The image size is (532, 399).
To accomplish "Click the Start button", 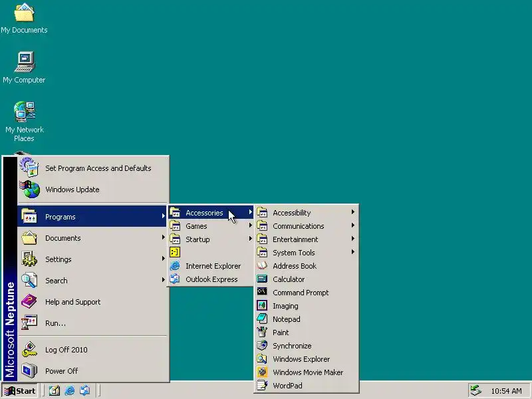I will point(19,391).
